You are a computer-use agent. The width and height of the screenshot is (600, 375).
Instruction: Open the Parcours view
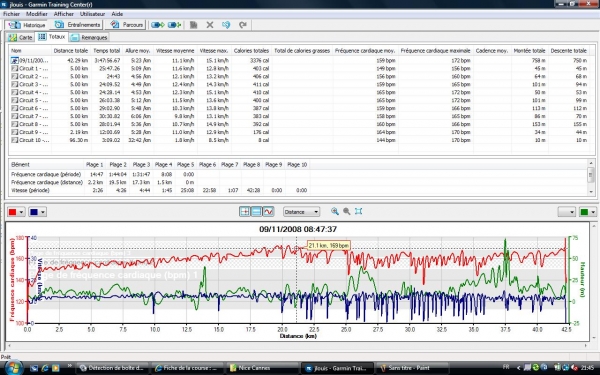coord(126,25)
